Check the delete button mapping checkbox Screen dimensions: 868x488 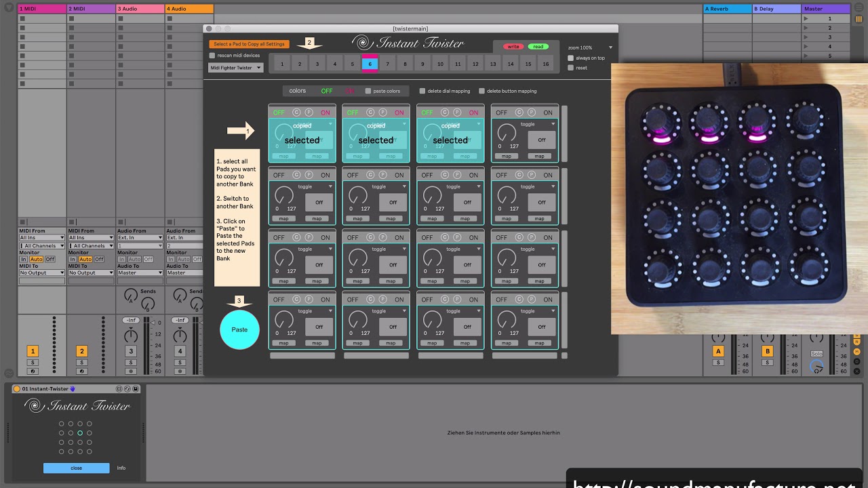pos(482,91)
